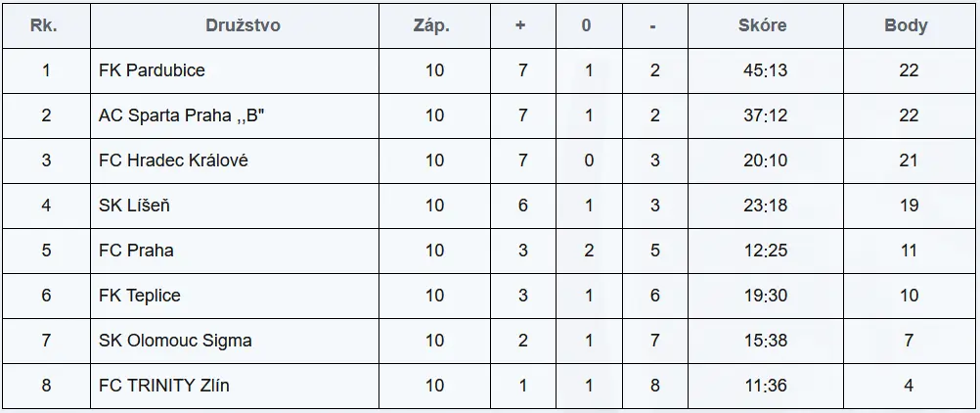Select FC Hradec Králové team name
The width and height of the screenshot is (980, 413).
point(173,161)
